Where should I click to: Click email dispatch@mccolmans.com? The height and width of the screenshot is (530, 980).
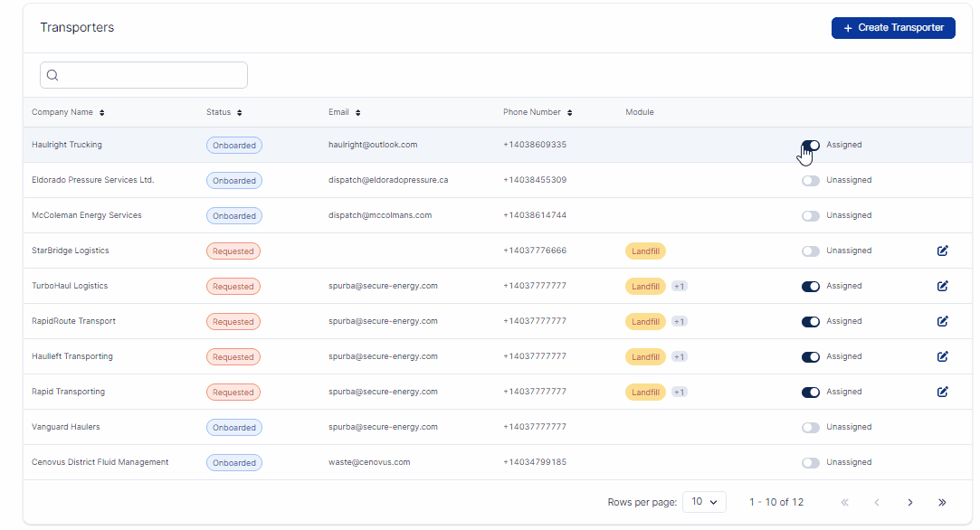tap(380, 215)
